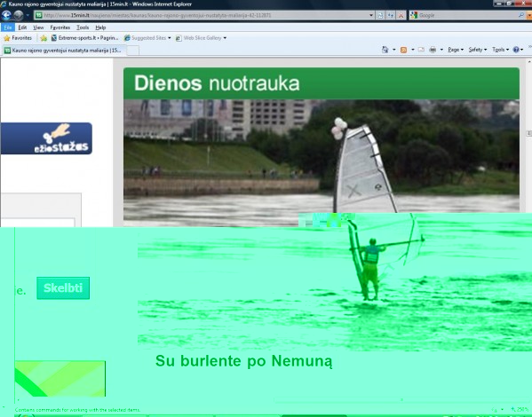Click the Read Mail icon
532x417 pixels.
point(421,50)
